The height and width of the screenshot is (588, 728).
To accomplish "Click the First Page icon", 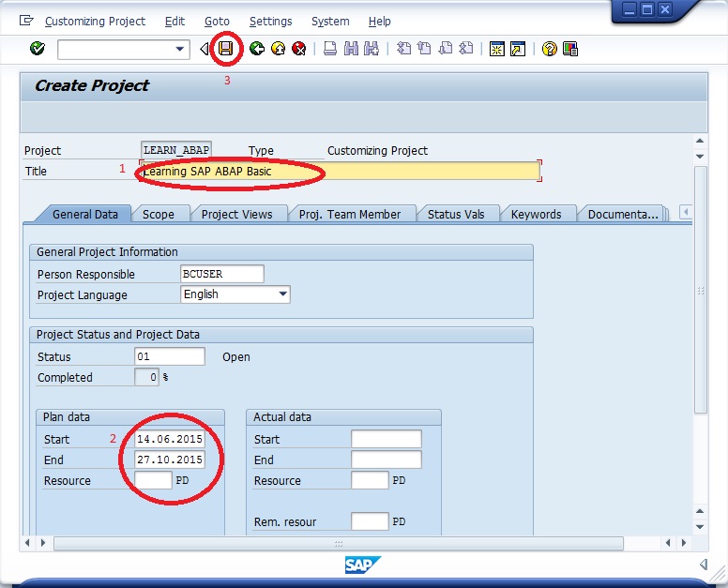I will point(403,48).
